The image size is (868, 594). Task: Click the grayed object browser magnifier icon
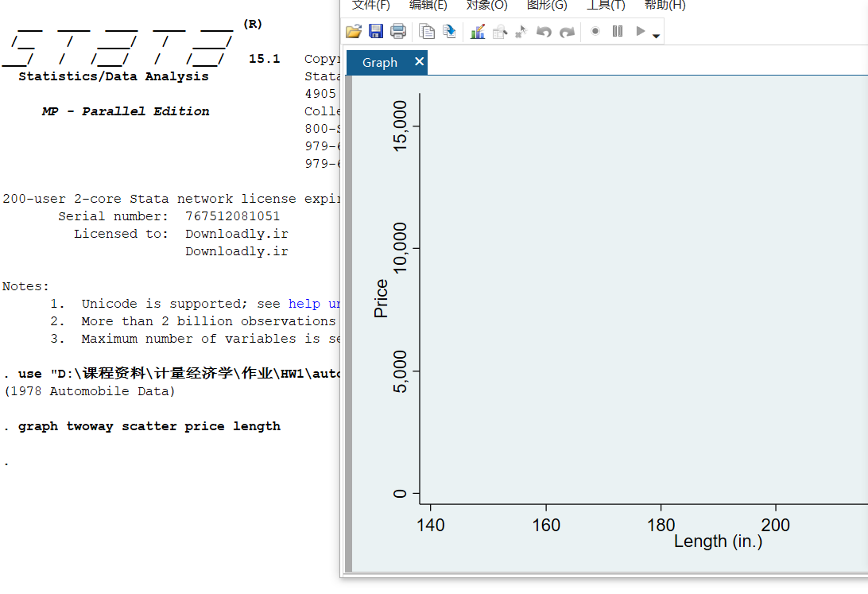(499, 32)
